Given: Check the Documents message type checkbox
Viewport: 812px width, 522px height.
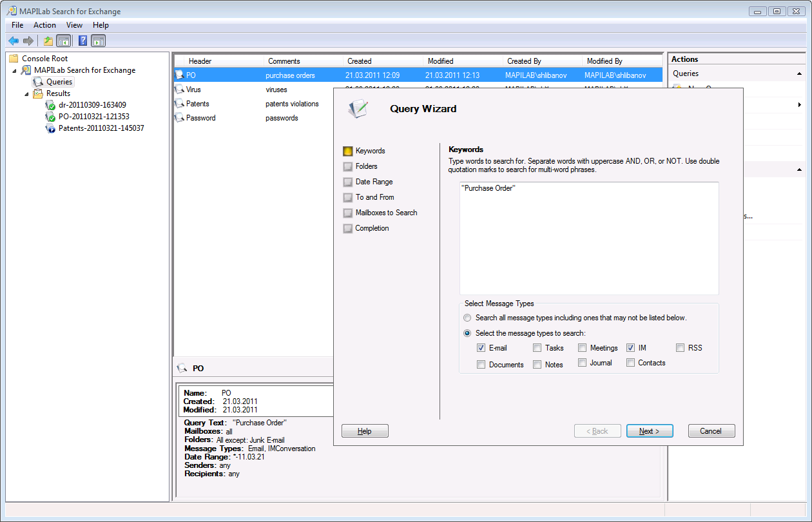Looking at the screenshot, I should pyautogui.click(x=481, y=365).
